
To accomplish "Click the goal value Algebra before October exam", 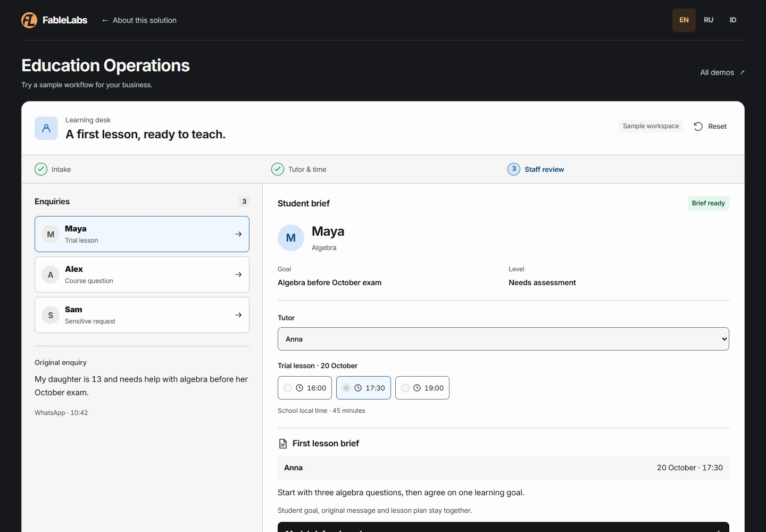I will point(329,282).
